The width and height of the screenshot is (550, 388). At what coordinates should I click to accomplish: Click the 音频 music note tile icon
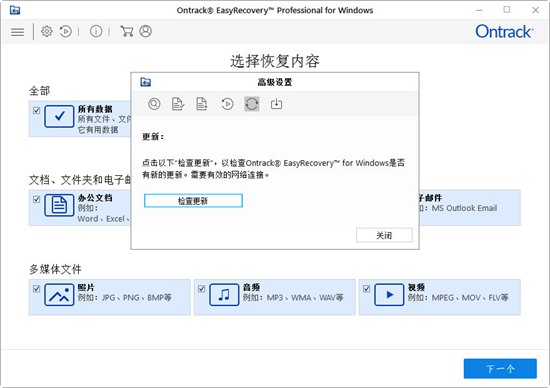pos(224,295)
